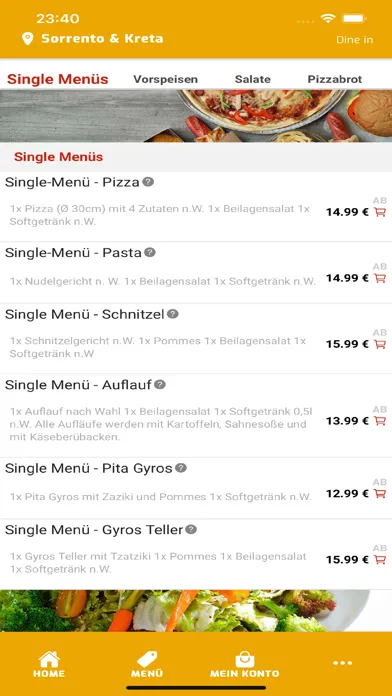Open the three-dots more menu
The height and width of the screenshot is (696, 392).
pyautogui.click(x=343, y=663)
